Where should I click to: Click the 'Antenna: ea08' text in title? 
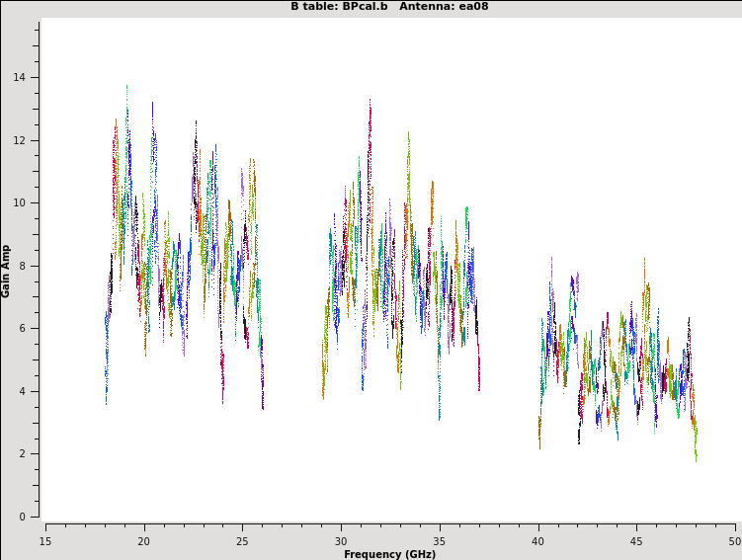coord(444,7)
